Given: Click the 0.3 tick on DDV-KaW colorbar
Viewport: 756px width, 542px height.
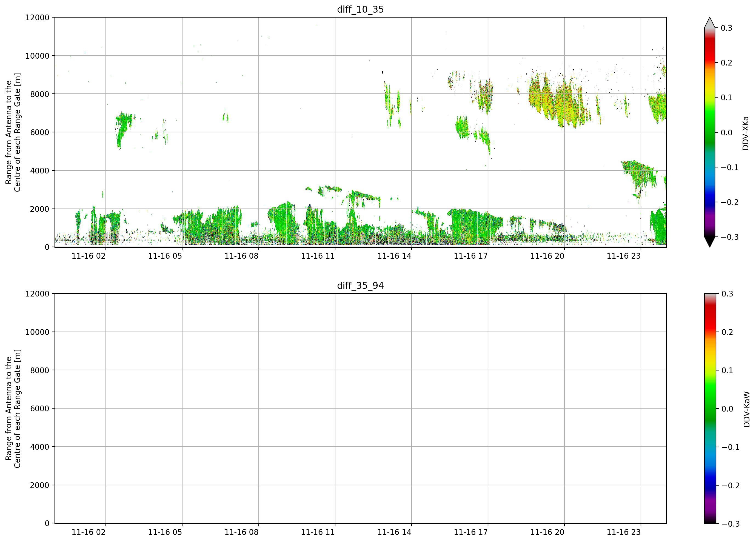Looking at the screenshot, I should (x=727, y=294).
